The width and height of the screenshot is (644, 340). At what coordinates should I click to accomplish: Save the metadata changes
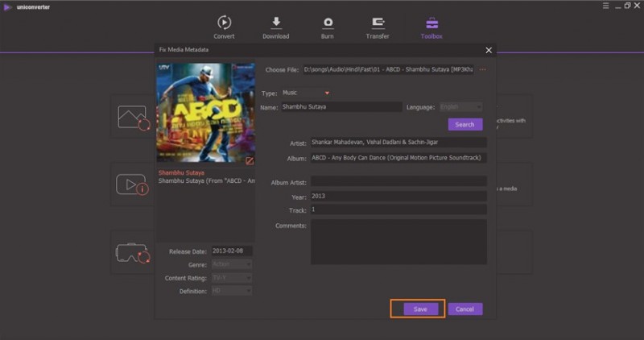pyautogui.click(x=420, y=309)
